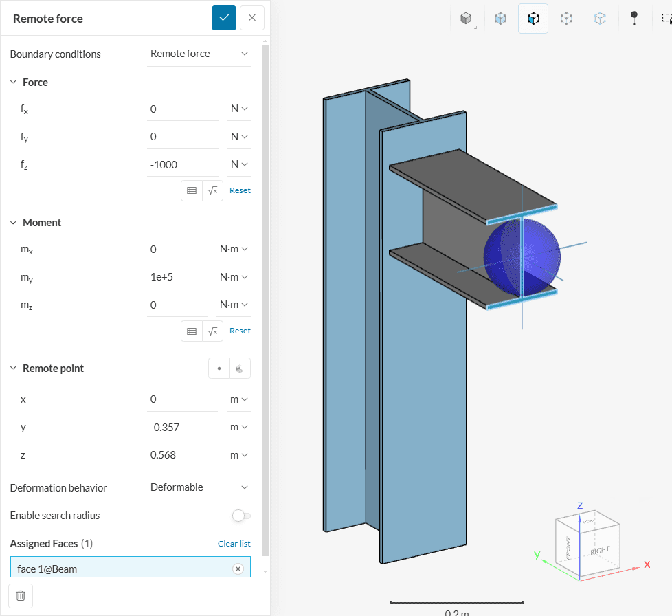Change Deformation behavior dropdown from Deformable
This screenshot has height=616, width=672.
pyautogui.click(x=199, y=487)
